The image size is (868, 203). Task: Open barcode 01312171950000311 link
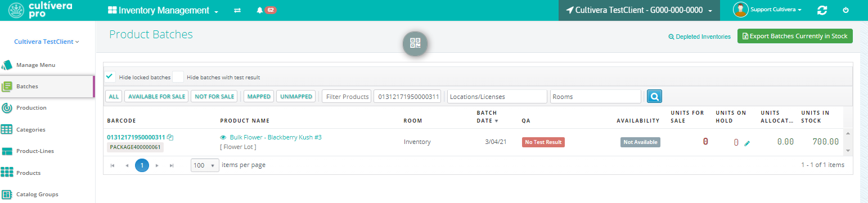click(x=136, y=137)
